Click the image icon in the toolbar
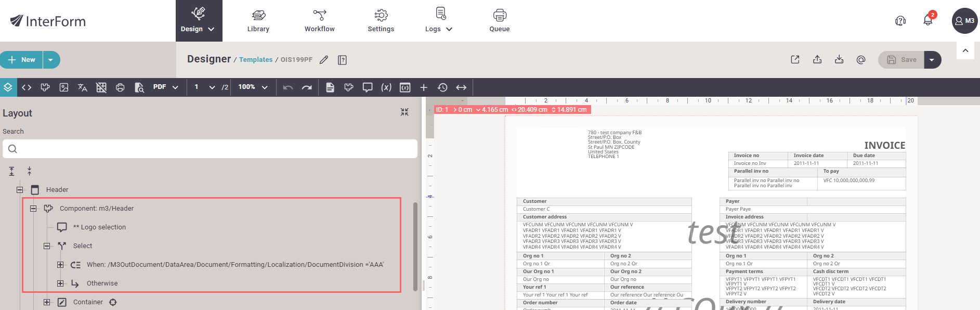The width and height of the screenshot is (980, 310). [x=64, y=87]
